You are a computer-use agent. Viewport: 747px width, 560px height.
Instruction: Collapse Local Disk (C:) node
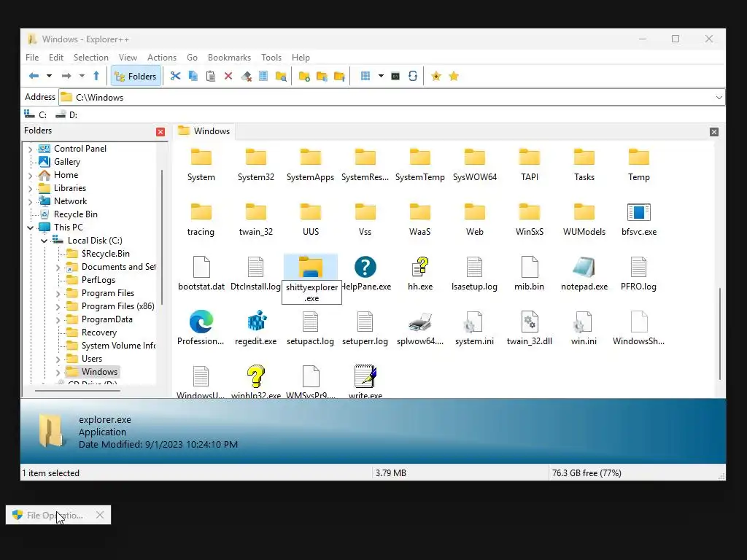click(x=44, y=241)
